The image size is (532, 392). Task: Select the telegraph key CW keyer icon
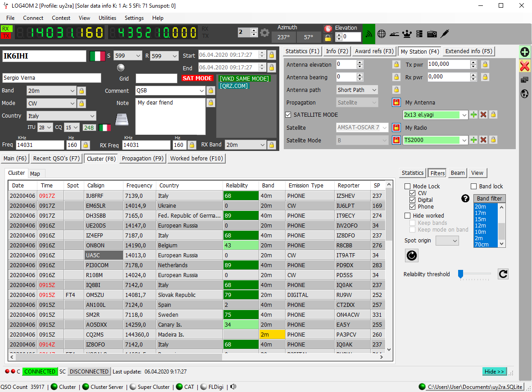(394, 33)
